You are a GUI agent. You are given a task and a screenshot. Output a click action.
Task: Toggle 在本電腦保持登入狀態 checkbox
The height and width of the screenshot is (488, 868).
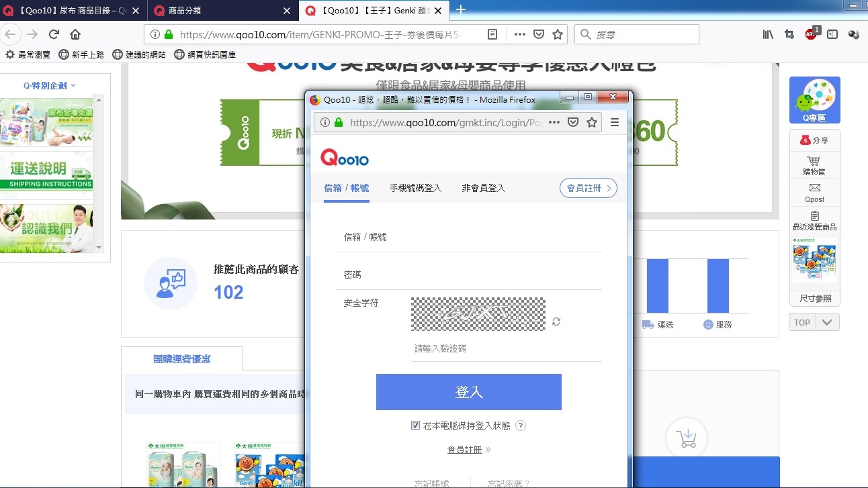tap(415, 426)
